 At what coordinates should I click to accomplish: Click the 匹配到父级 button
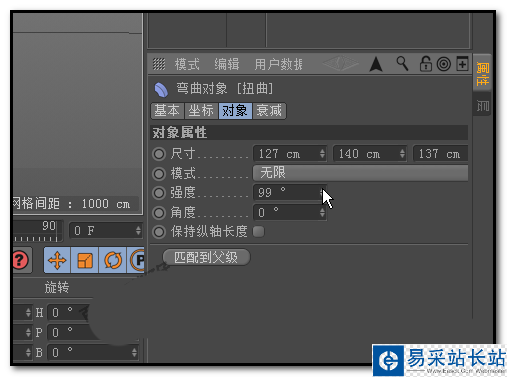206,257
